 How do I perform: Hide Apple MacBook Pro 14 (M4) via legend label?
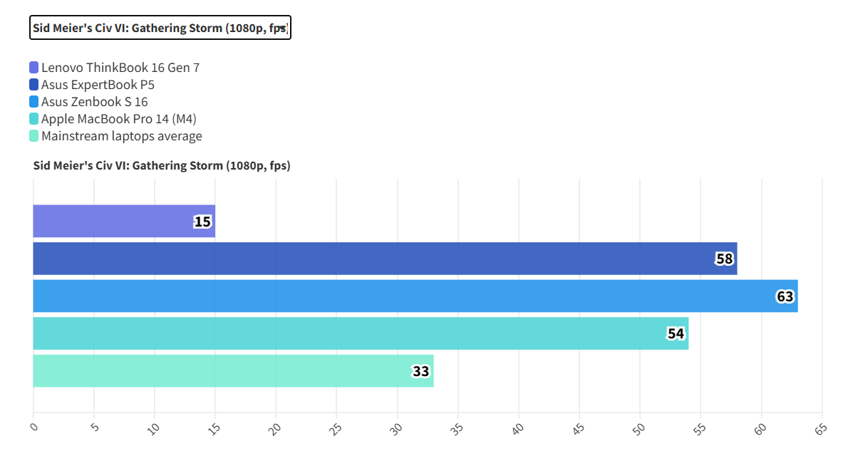(x=119, y=119)
